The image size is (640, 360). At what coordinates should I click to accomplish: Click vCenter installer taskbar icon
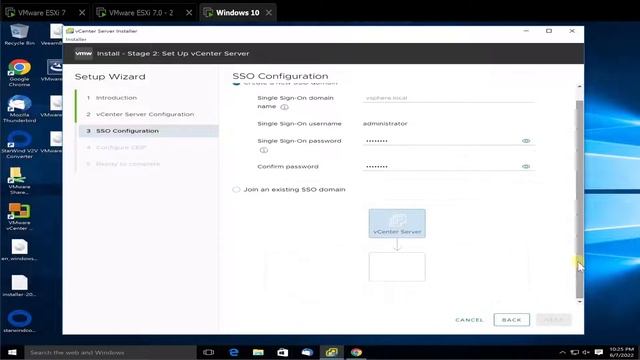pyautogui.click(x=331, y=352)
